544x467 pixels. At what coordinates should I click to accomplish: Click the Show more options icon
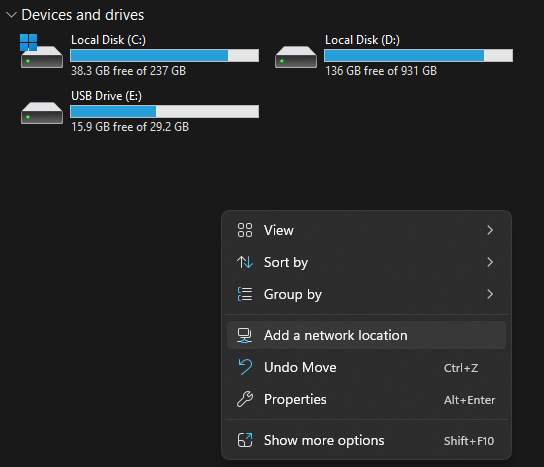tap(245, 440)
